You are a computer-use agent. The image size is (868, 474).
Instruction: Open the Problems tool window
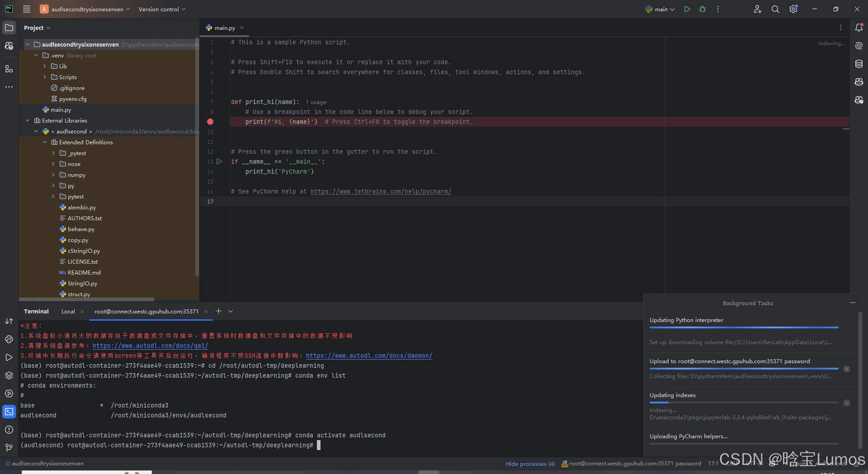(9, 430)
